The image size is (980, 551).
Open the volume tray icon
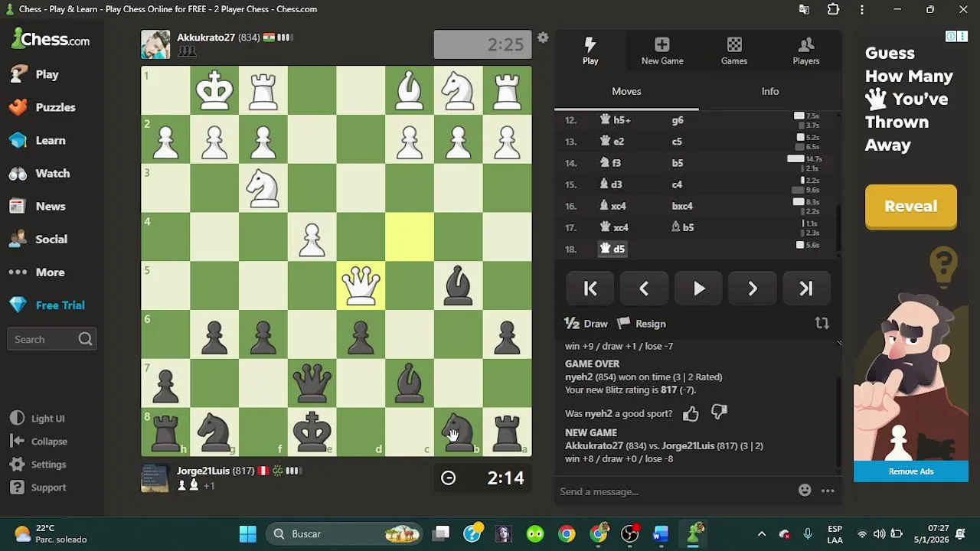[879, 533]
